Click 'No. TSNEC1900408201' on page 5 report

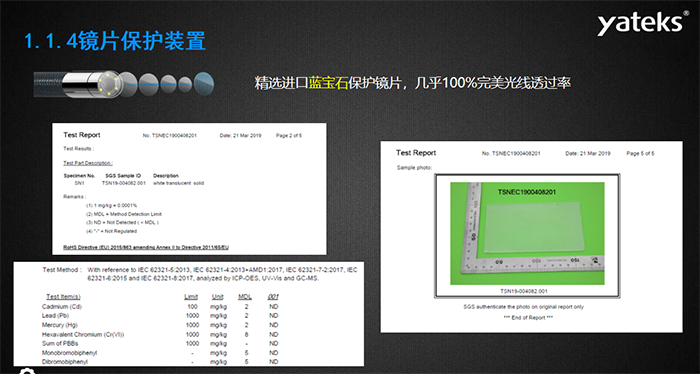[x=511, y=154]
